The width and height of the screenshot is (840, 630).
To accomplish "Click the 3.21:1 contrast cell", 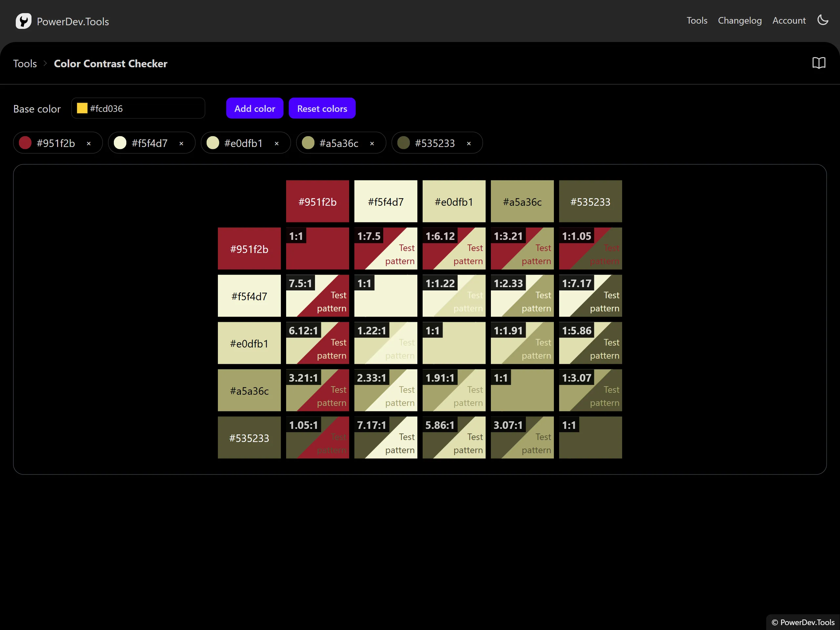I will tap(318, 390).
